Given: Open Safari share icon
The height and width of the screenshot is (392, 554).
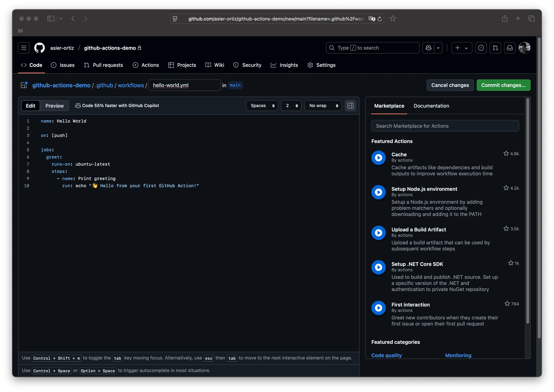Looking at the screenshot, I should point(505,19).
